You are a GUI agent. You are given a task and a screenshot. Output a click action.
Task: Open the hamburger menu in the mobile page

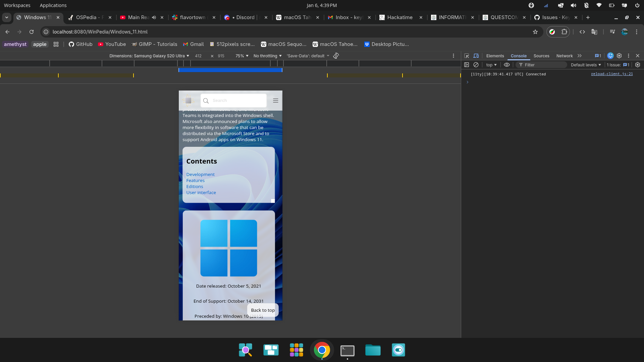click(x=276, y=101)
